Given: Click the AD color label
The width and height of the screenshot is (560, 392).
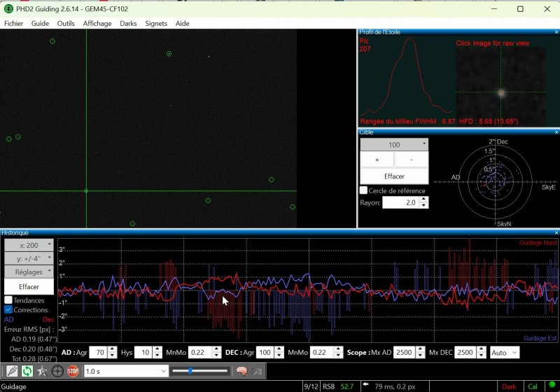Looking at the screenshot, I should pos(9,319).
